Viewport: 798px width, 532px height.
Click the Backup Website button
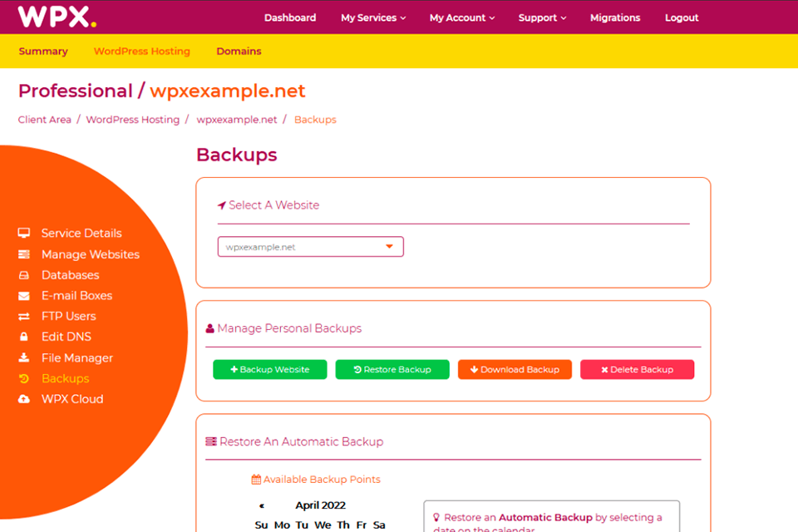[x=269, y=370]
